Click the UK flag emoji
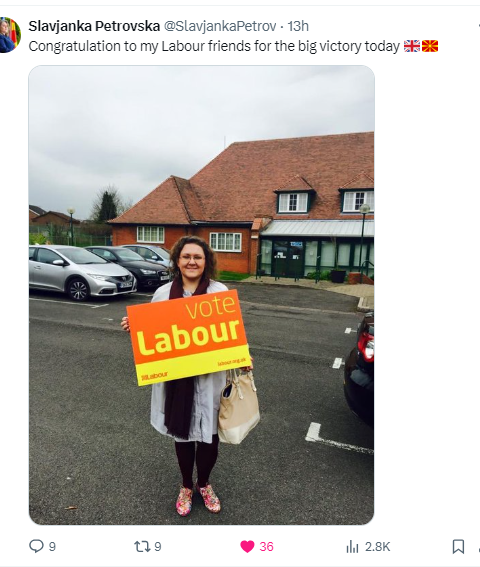The image size is (480, 567). point(412,46)
